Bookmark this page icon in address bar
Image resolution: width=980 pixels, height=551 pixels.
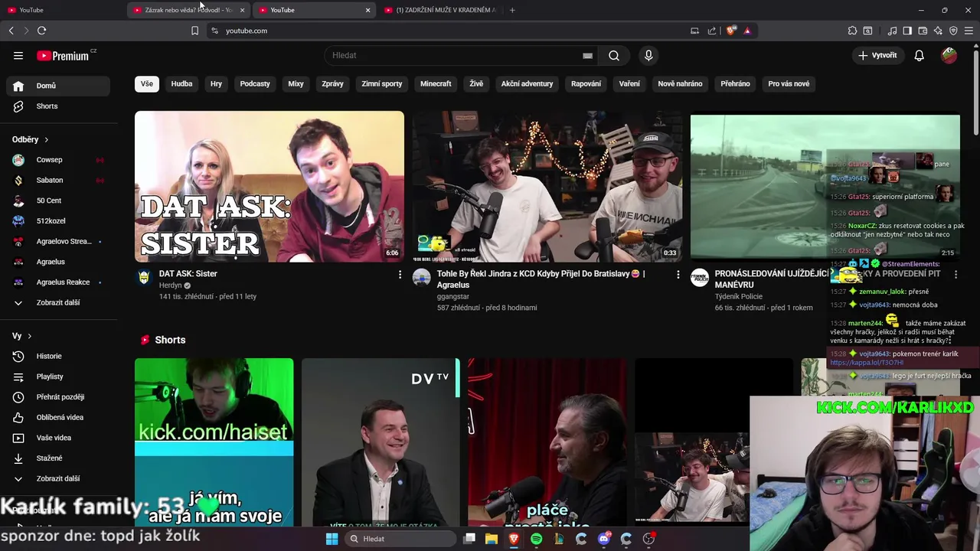coord(194,31)
